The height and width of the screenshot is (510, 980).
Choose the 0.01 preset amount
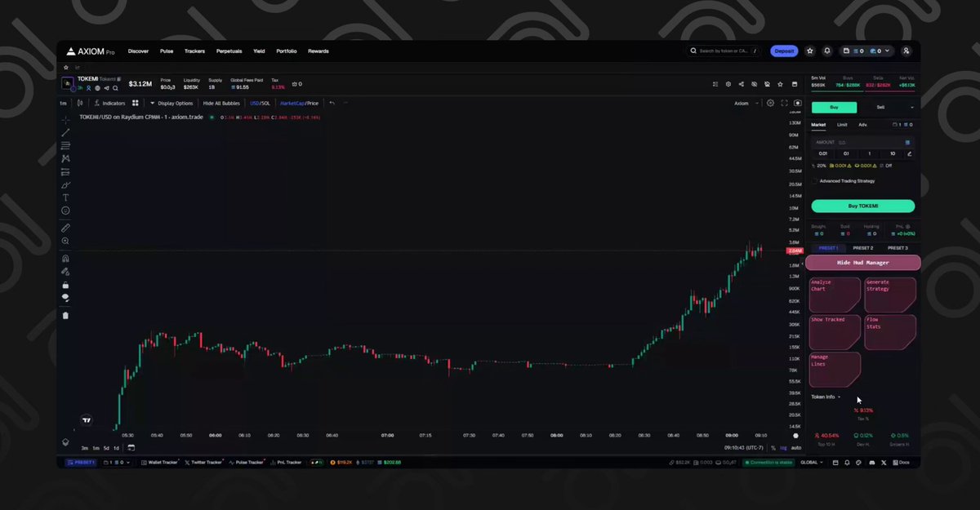(x=823, y=153)
